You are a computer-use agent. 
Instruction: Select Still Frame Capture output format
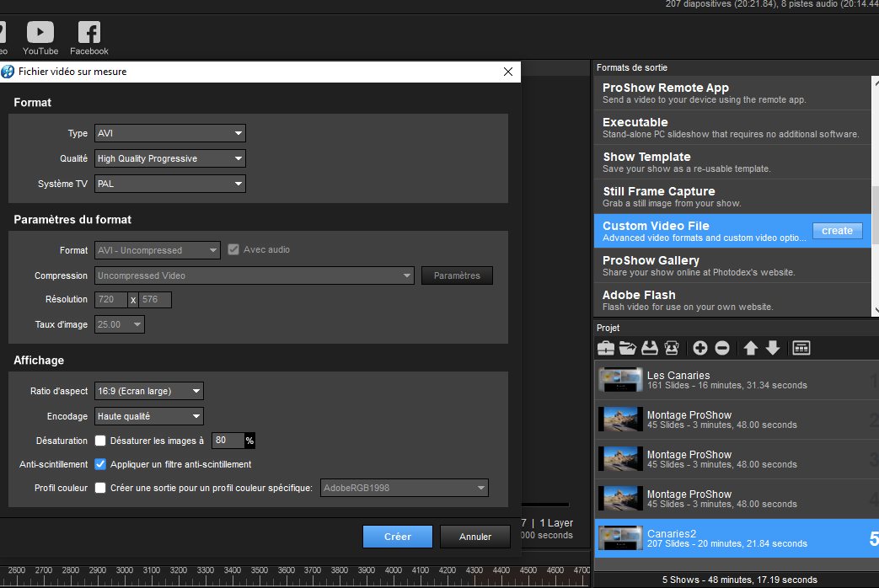tap(732, 197)
